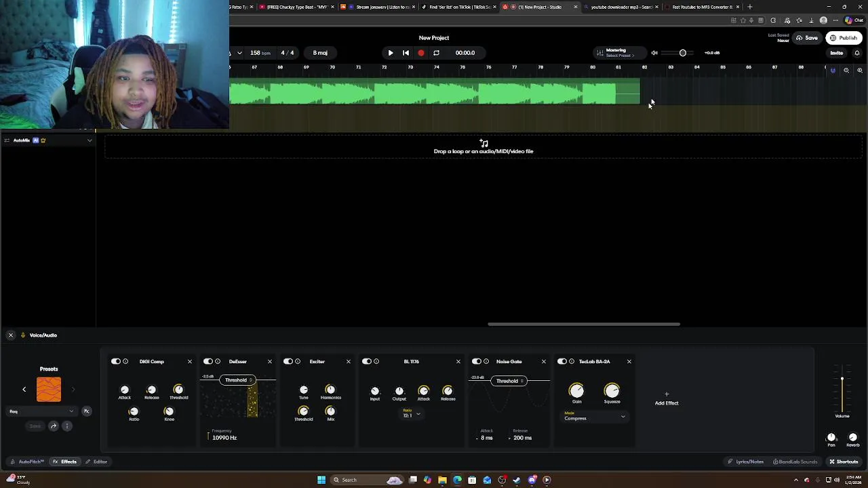The height and width of the screenshot is (488, 868).
Task: Show info for DeEsser effect
Action: [218, 362]
